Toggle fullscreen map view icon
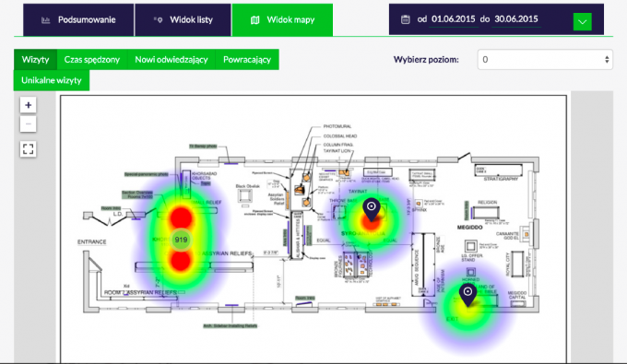627x364 pixels. point(28,149)
